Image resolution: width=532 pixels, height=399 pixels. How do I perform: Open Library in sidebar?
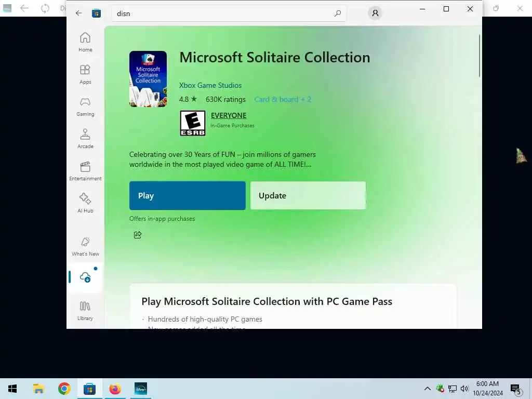tap(85, 311)
